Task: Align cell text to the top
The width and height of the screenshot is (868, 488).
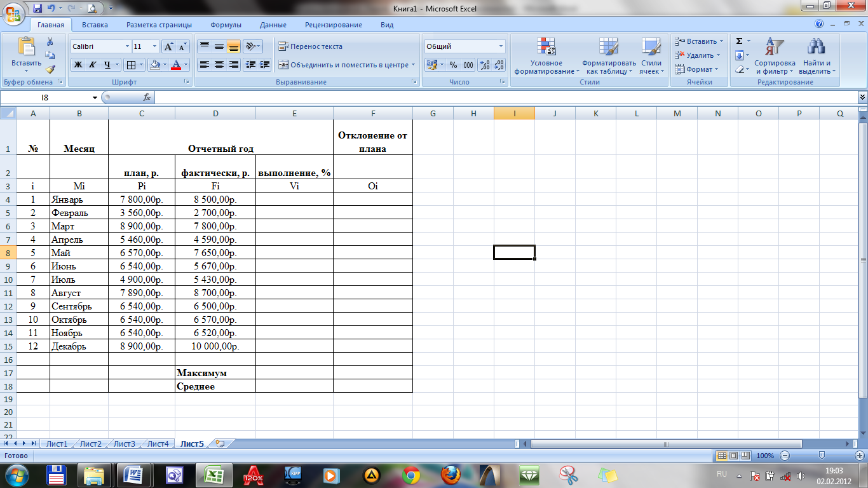Action: [204, 46]
